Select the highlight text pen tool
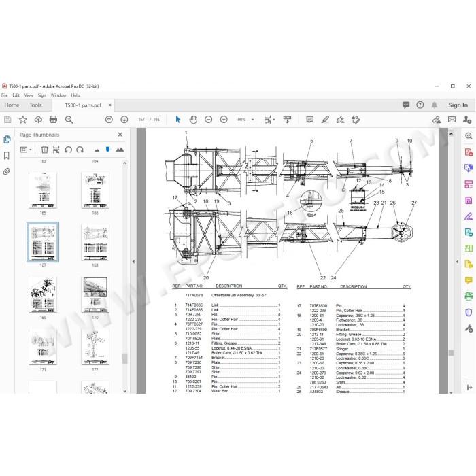Image resolution: width=476 pixels, height=476 pixels. click(x=325, y=120)
